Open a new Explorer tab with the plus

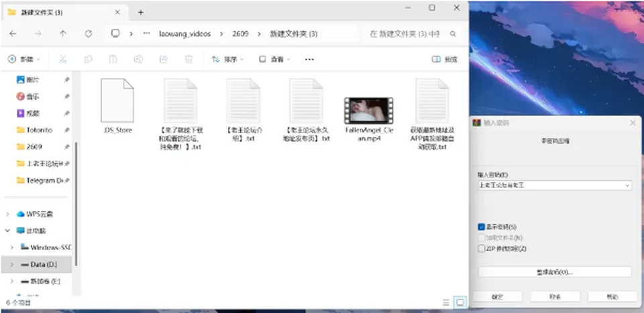[x=140, y=12]
